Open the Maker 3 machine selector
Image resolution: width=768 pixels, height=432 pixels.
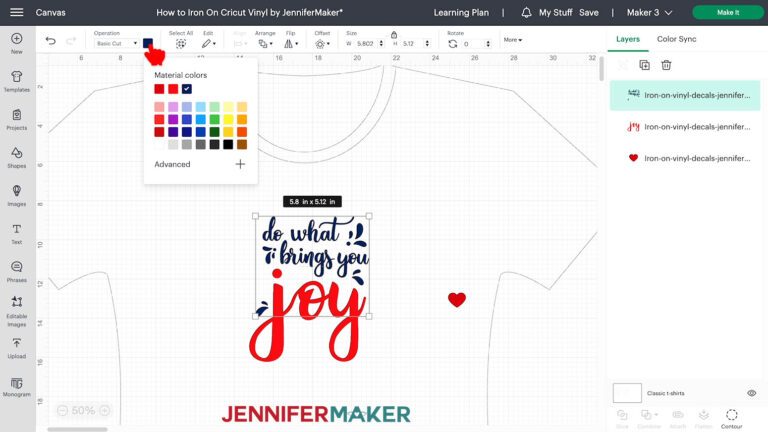pyautogui.click(x=649, y=12)
